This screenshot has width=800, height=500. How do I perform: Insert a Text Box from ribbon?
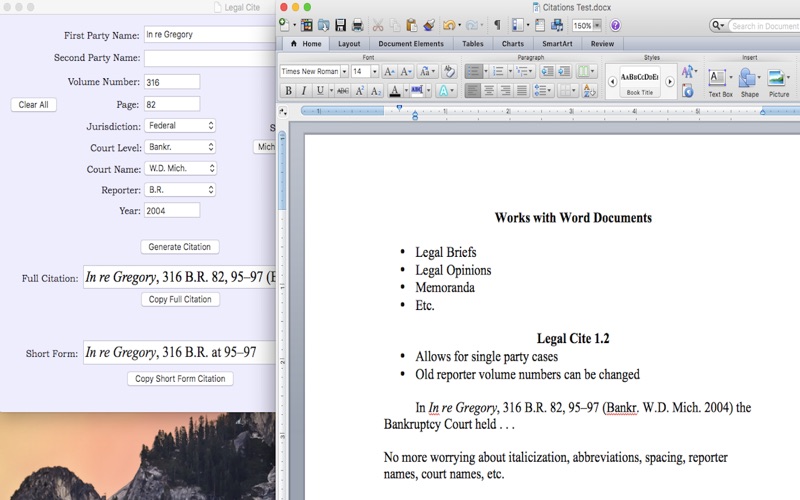click(720, 83)
